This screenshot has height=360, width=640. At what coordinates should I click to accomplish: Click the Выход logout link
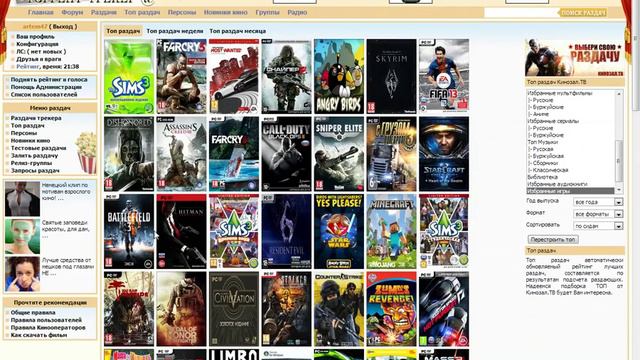[x=63, y=27]
